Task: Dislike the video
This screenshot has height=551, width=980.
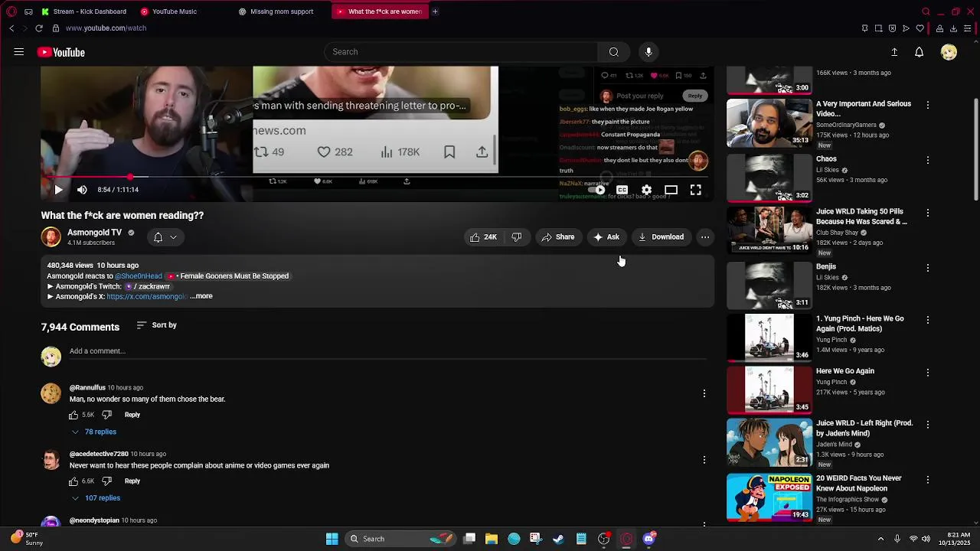Action: pyautogui.click(x=517, y=237)
